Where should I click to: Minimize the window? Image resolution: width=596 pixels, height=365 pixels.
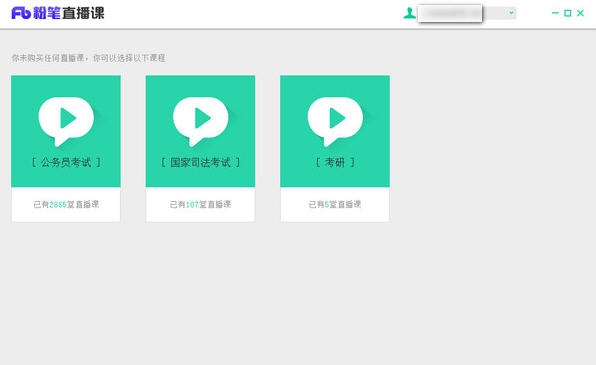point(555,13)
